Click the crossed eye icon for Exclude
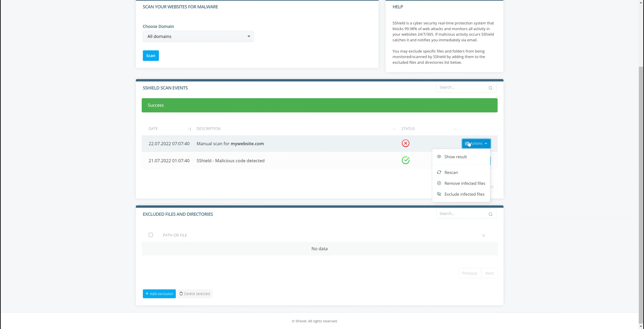This screenshot has width=644, height=329. (439, 194)
